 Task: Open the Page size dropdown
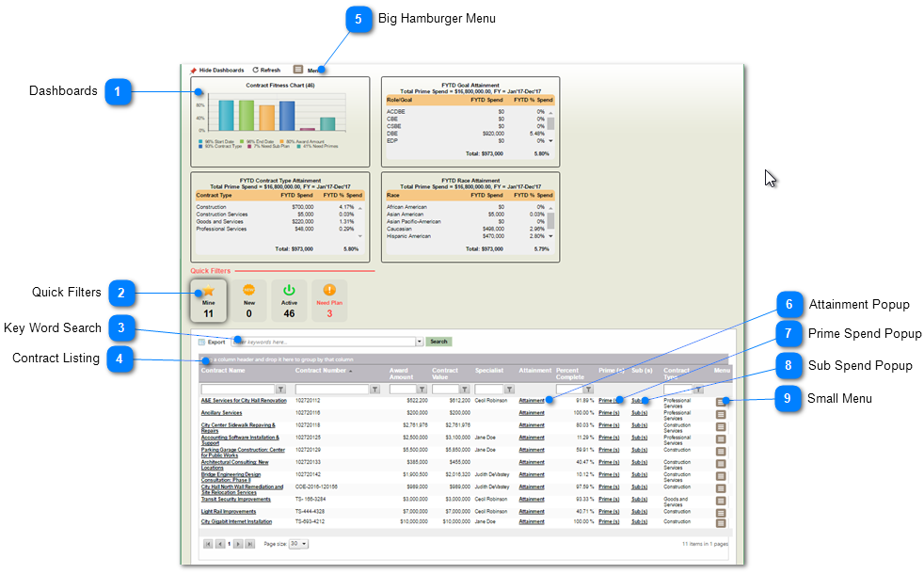pyautogui.click(x=298, y=544)
